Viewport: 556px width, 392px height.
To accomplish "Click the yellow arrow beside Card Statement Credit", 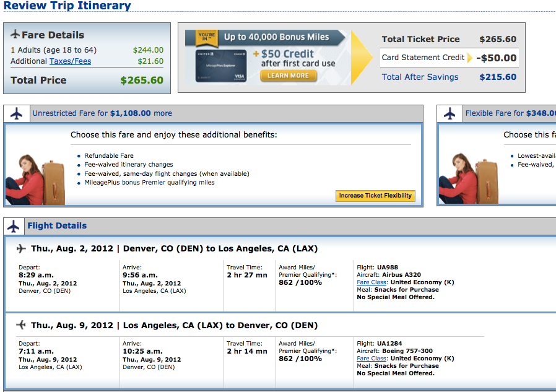I will coord(470,58).
